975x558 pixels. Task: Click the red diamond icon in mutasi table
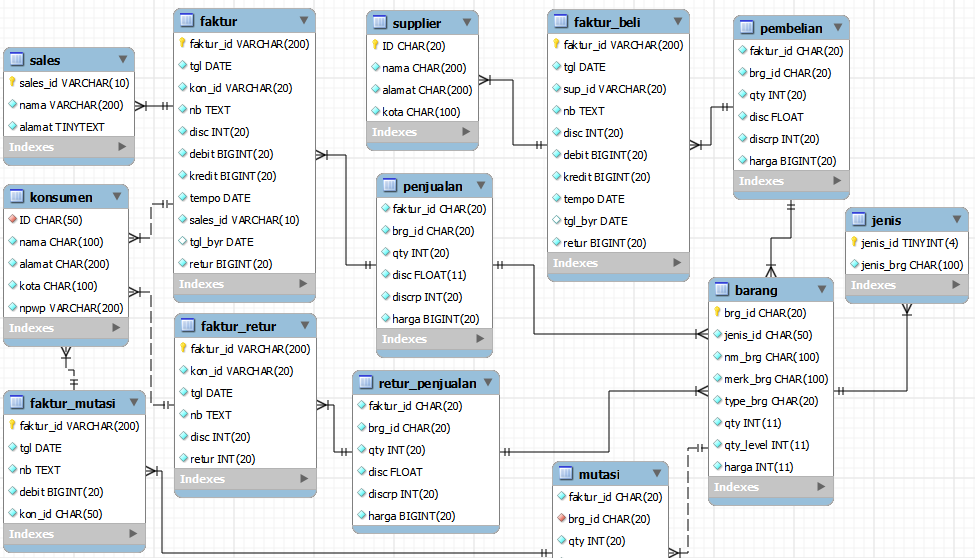click(x=561, y=519)
